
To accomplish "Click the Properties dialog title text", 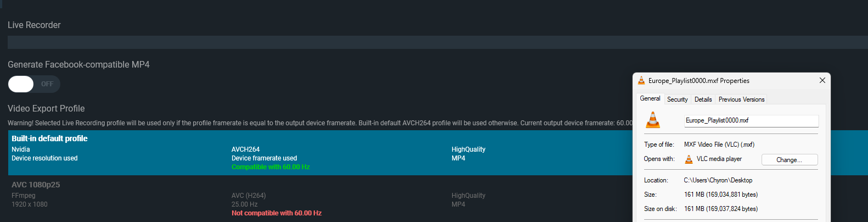I will click(698, 81).
